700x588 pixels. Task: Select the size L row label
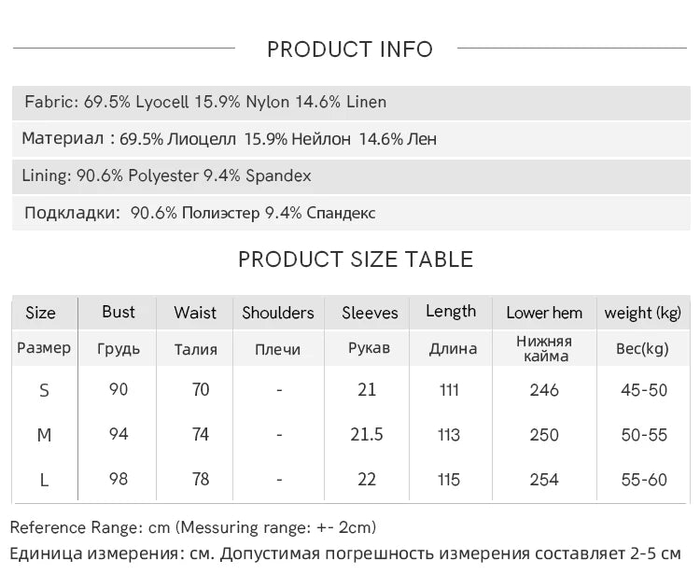coord(44,480)
